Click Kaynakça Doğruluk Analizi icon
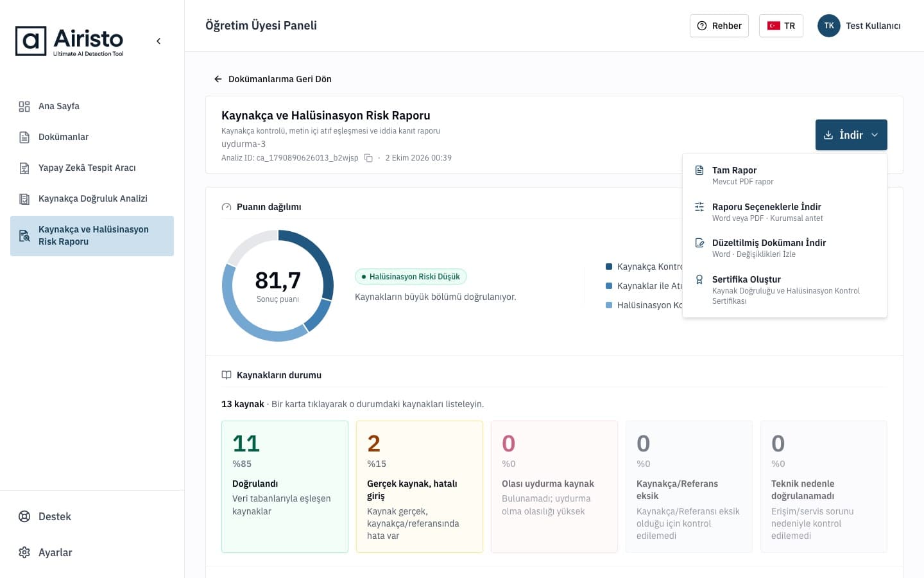924x578 pixels. (24, 198)
